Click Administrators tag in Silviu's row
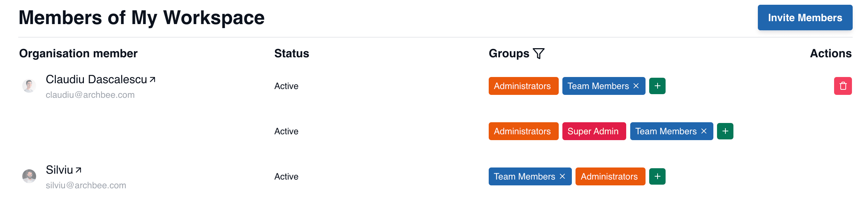The image size is (868, 208). 610,177
